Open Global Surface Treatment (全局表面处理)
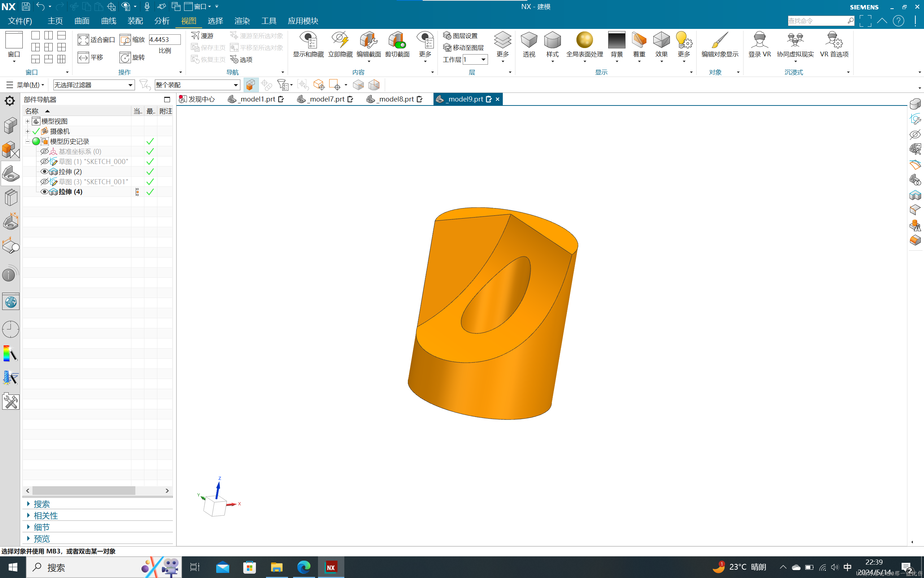 coord(585,45)
